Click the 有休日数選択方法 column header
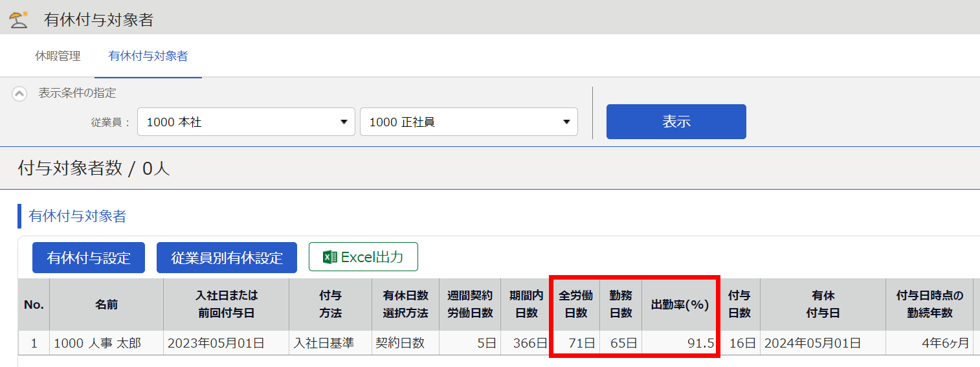Image resolution: width=980 pixels, height=367 pixels. tap(406, 304)
